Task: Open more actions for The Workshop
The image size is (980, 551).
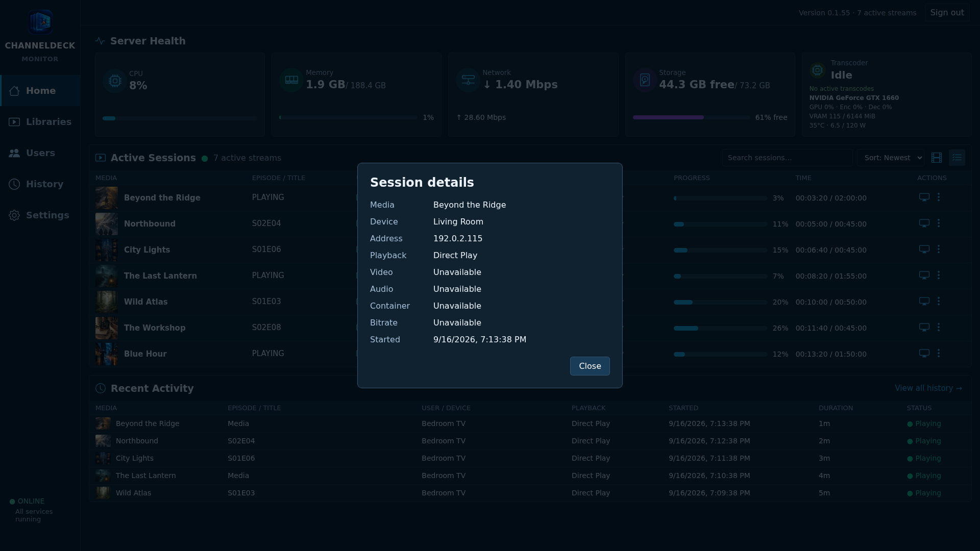Action: tap(939, 327)
